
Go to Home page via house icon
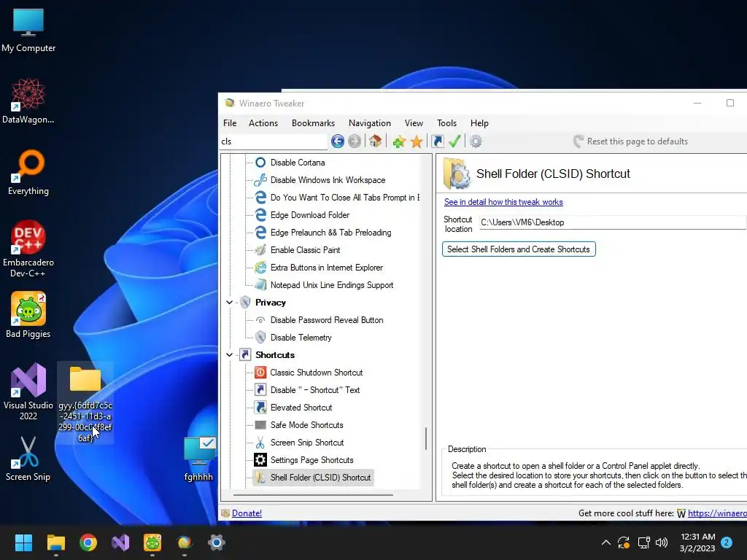376,141
